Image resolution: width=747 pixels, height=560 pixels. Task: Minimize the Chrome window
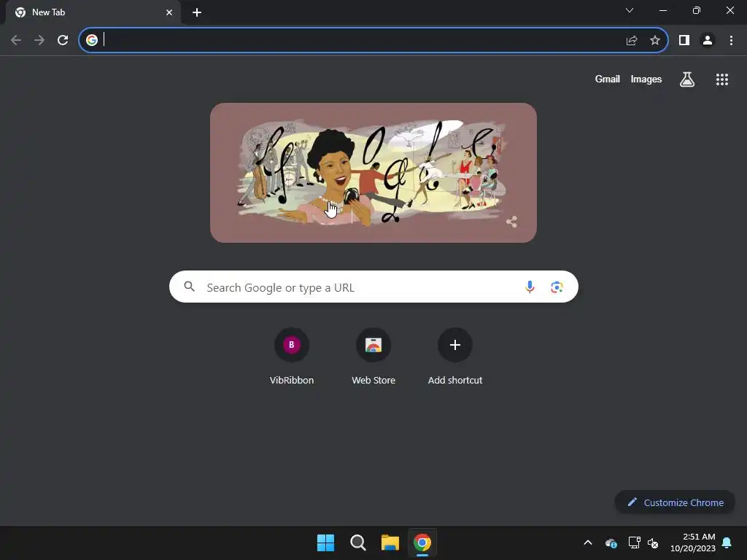point(663,10)
